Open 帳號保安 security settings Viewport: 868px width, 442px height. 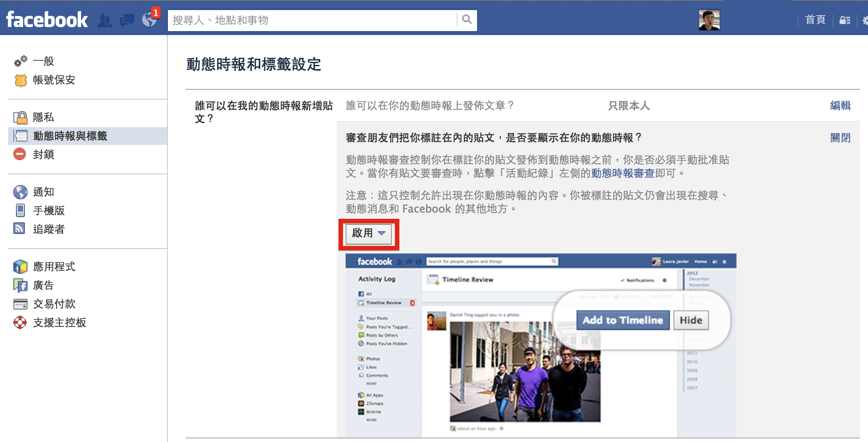click(x=54, y=80)
